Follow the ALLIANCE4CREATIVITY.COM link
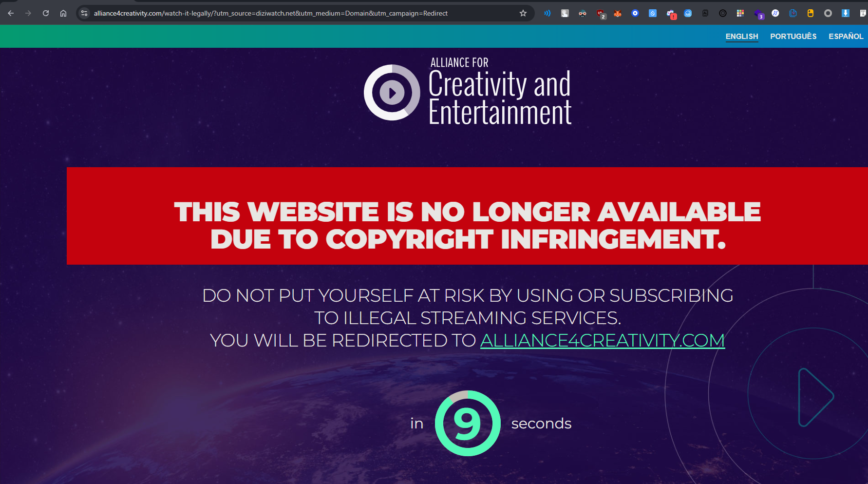 (x=603, y=340)
